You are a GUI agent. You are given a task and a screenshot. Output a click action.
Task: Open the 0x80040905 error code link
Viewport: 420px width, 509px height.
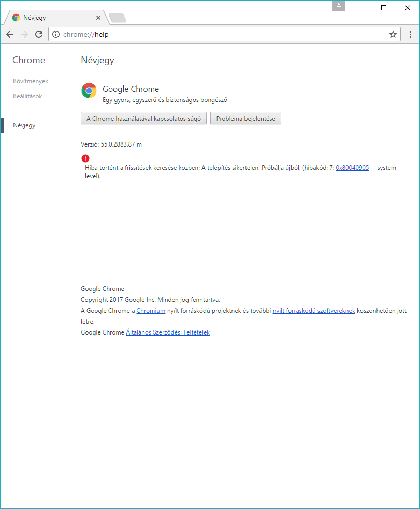pyautogui.click(x=352, y=168)
